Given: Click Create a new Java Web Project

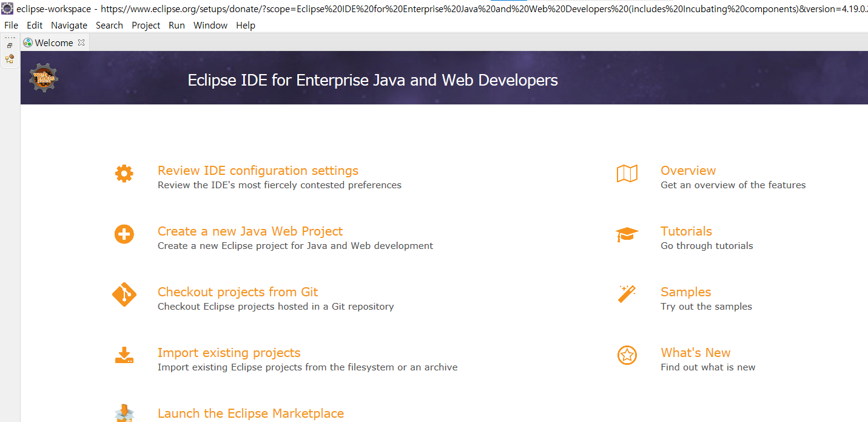Looking at the screenshot, I should pos(250,231).
